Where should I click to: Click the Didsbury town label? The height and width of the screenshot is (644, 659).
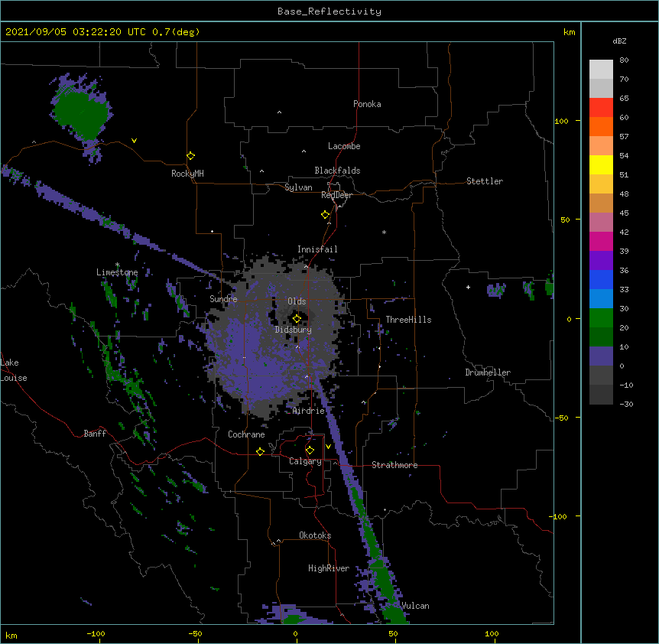pos(294,330)
